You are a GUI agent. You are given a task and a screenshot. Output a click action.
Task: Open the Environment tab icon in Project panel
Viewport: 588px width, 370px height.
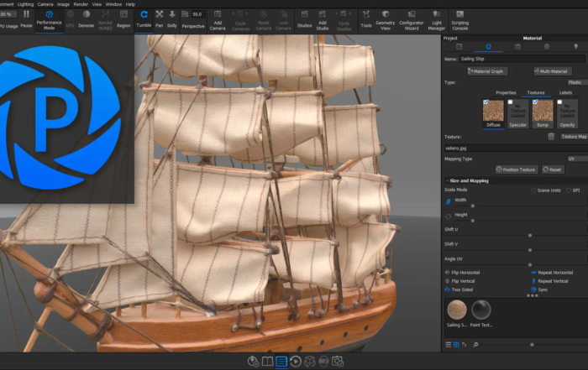click(547, 47)
